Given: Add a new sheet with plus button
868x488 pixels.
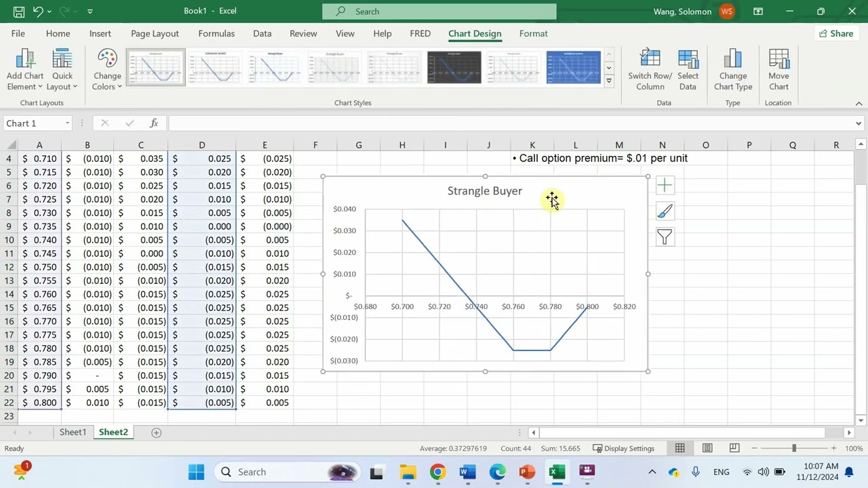Looking at the screenshot, I should pos(156,432).
